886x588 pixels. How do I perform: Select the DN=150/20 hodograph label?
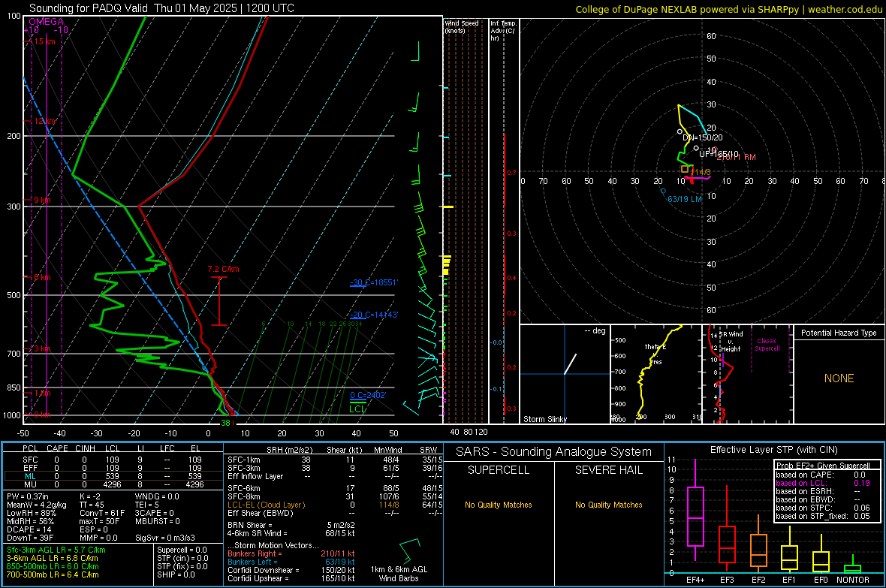(x=702, y=137)
